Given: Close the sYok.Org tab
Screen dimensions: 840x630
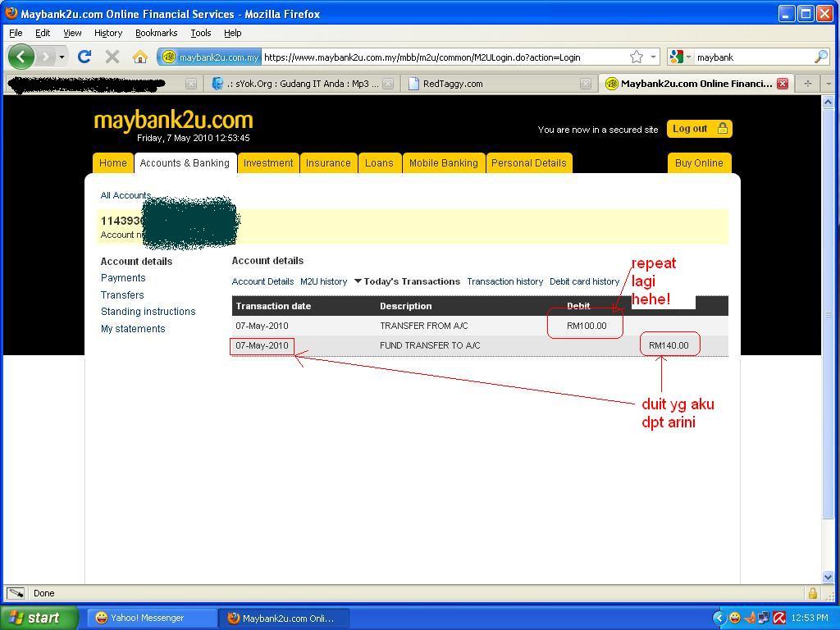Looking at the screenshot, I should (388, 84).
